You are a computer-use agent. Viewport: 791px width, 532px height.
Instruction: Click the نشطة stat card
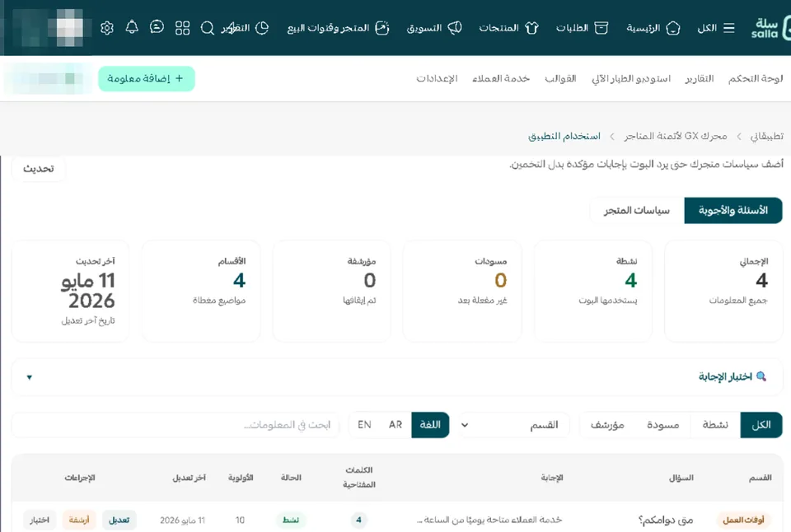tap(593, 292)
